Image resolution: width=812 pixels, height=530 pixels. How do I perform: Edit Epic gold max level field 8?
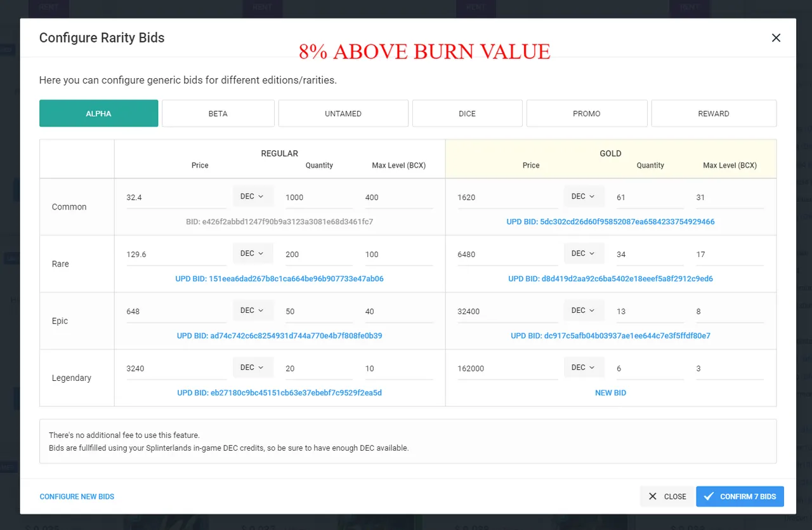click(730, 312)
